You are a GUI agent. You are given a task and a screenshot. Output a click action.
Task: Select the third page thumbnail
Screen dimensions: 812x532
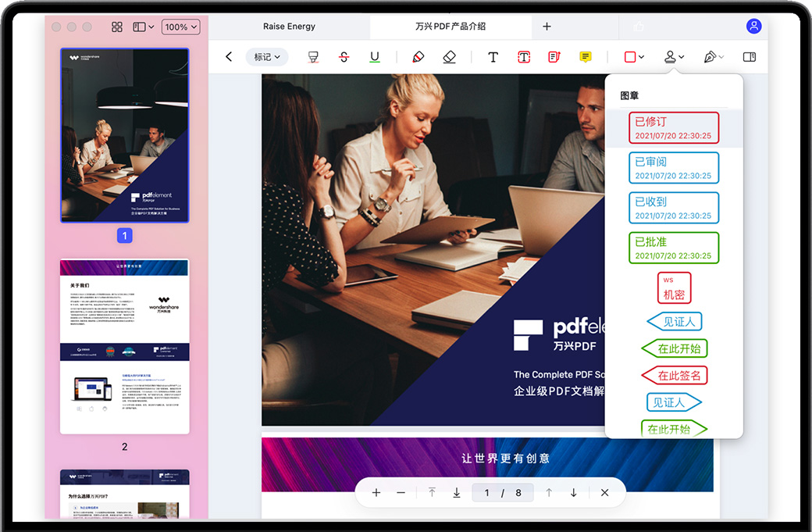tap(125, 494)
